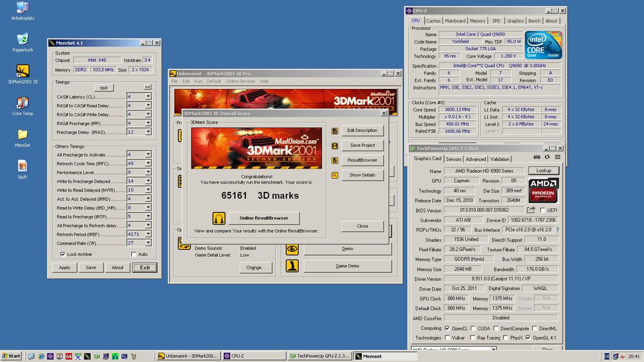Click the BIOS Version field in GPU-Z
The width and height of the screenshot is (644, 362).
(x=483, y=210)
